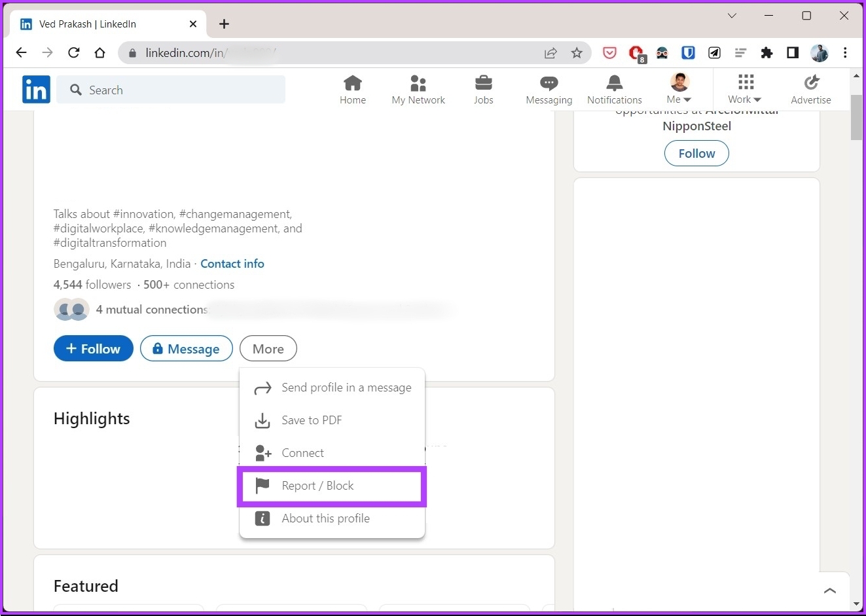Open the Work grid dropdown
This screenshot has height=616, width=866.
point(744,90)
